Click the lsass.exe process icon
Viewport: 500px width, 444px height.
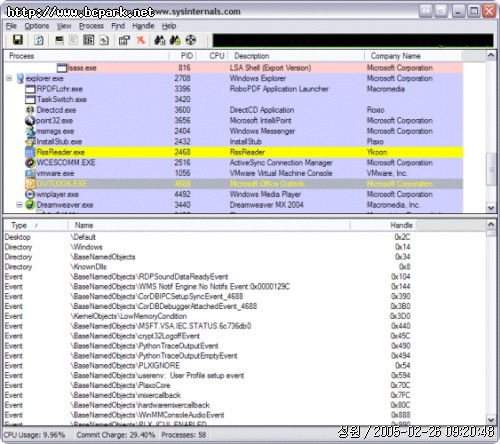tap(62, 68)
